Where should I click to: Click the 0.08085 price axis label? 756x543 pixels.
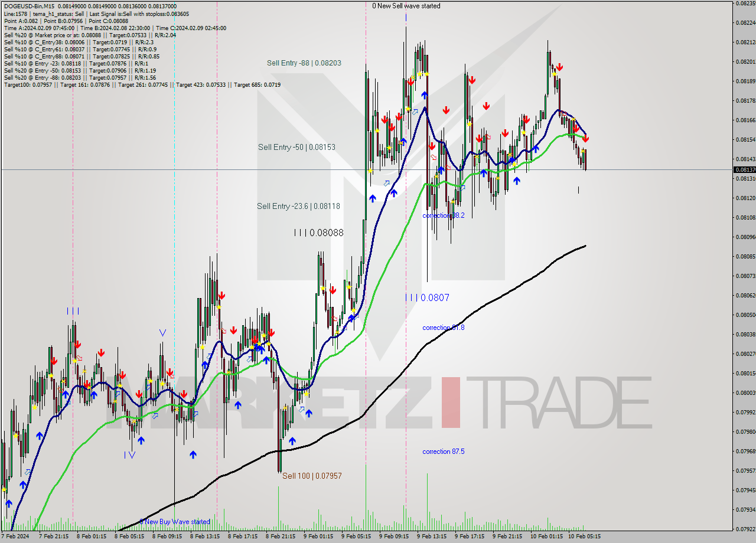[x=745, y=256]
